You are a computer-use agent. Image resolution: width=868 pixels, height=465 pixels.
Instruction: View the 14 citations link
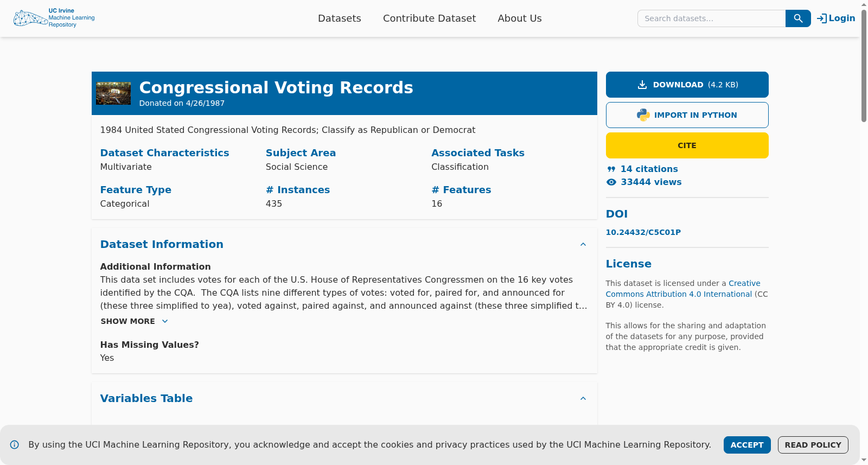click(x=649, y=169)
